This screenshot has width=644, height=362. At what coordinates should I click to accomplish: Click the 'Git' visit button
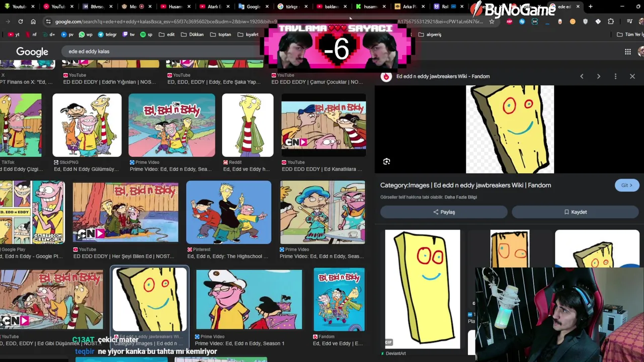(x=627, y=185)
